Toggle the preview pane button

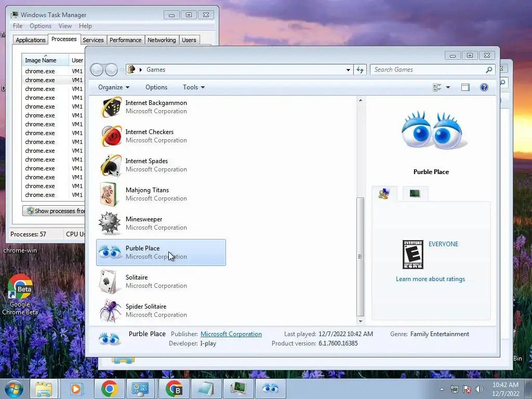[465, 87]
